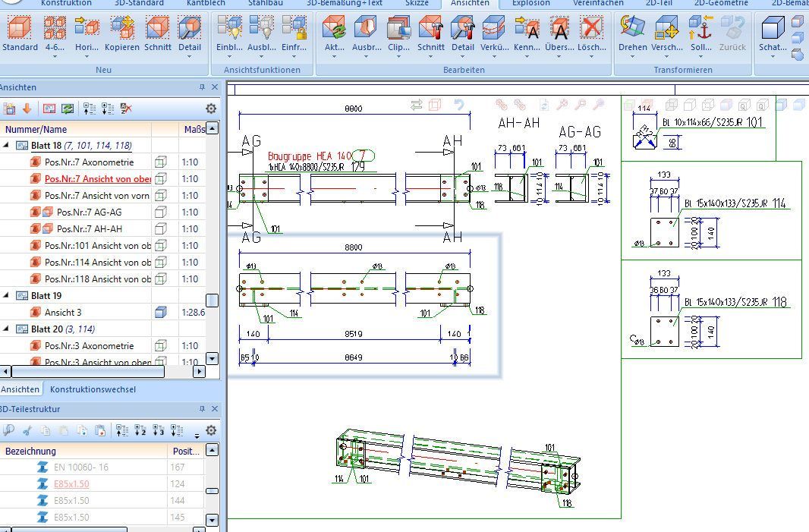
Task: Open Ansichten panel settings gear
Action: [x=211, y=109]
